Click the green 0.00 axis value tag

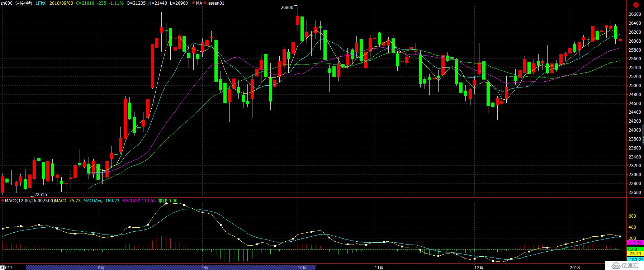[635, 249]
